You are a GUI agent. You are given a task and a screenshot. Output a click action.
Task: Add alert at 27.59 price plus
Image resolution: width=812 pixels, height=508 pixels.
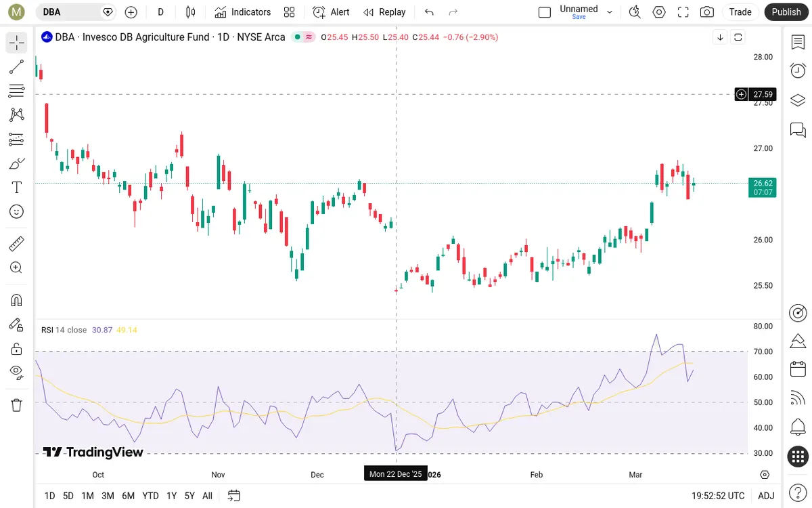(x=742, y=94)
